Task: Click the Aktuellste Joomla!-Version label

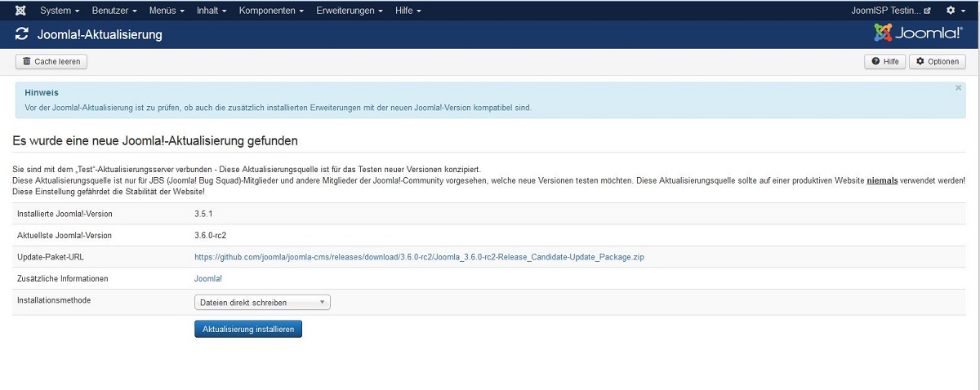Action: [65, 235]
